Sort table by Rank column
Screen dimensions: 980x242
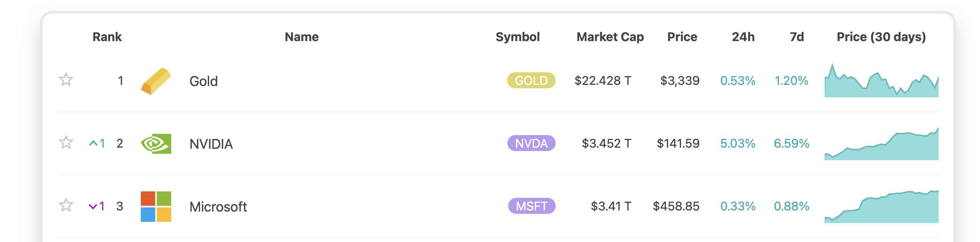[x=107, y=37]
